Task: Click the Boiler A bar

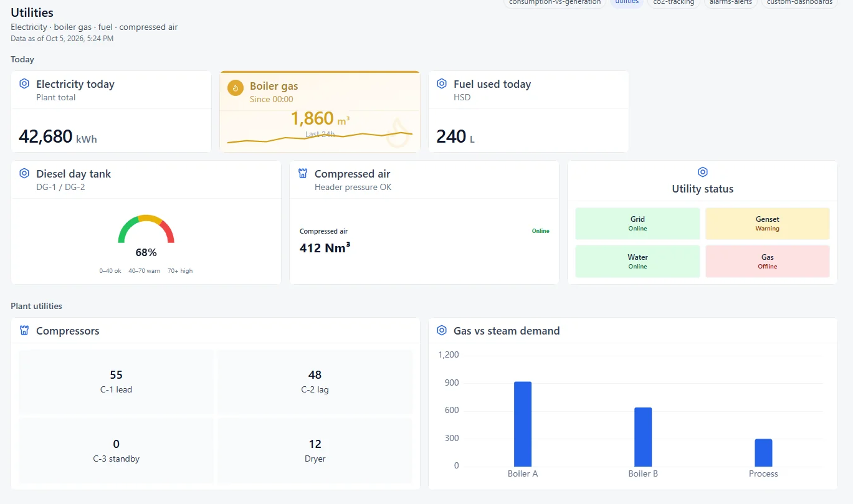Action: coord(523,424)
